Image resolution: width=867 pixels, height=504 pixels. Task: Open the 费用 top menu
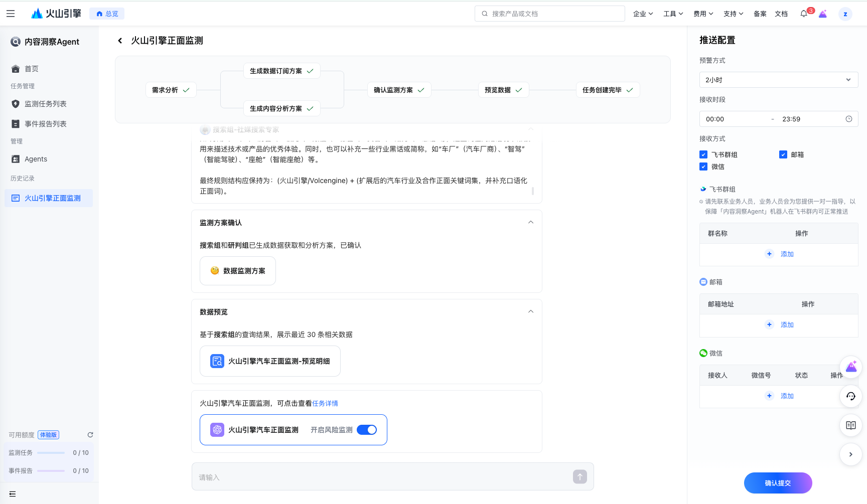tap(703, 14)
